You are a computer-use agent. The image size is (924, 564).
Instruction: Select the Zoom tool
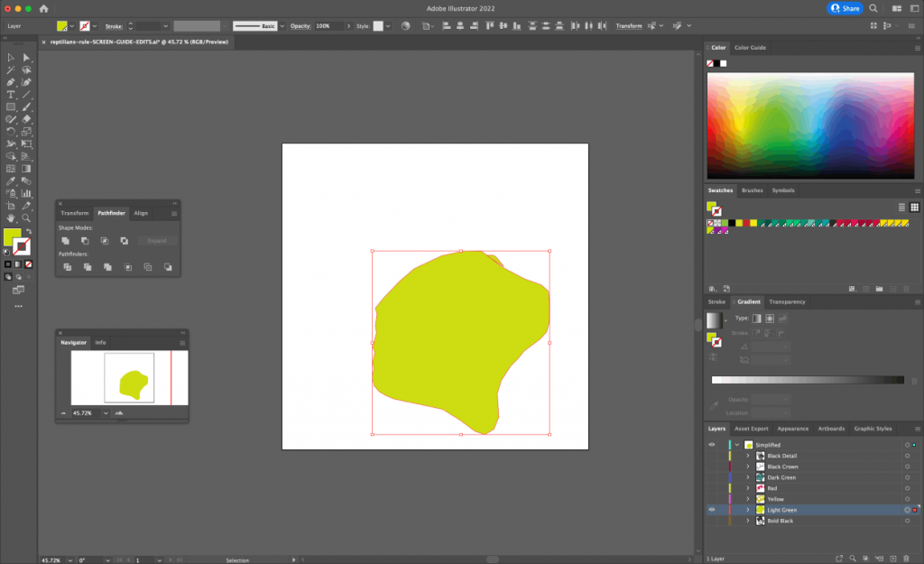25,217
